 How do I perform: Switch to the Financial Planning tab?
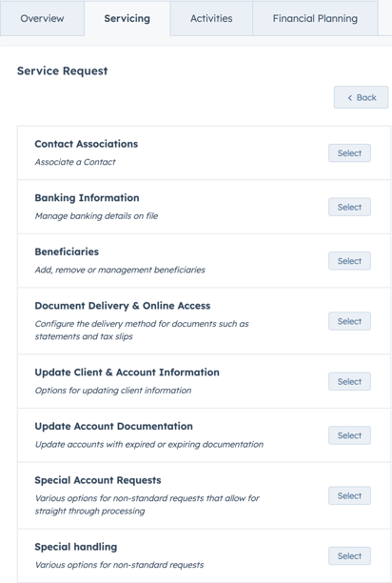pos(315,18)
